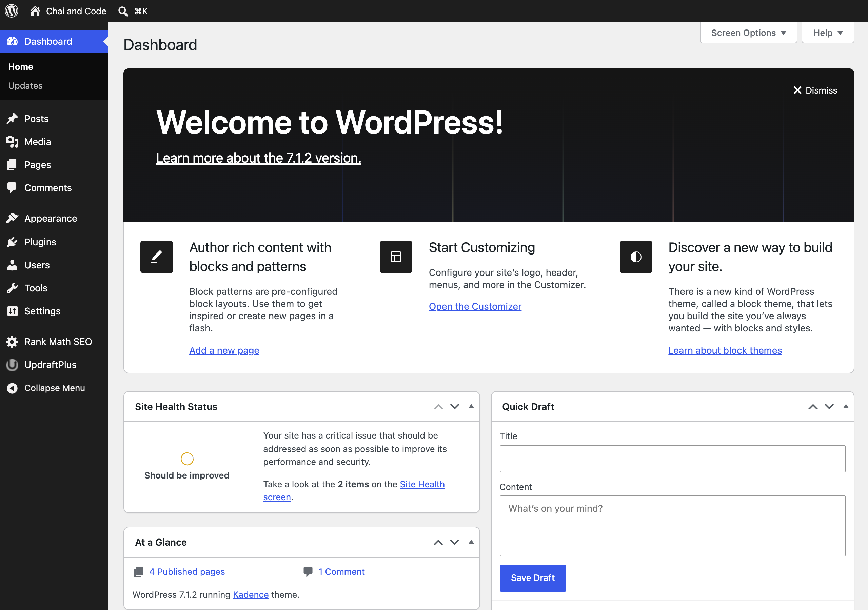Move At a Glance widget down
Image resolution: width=868 pixels, height=610 pixels.
point(454,542)
